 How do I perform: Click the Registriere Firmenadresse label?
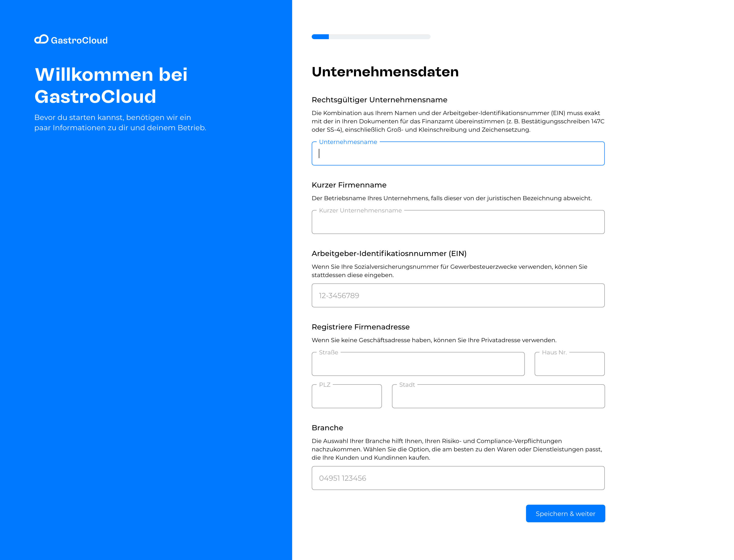pos(360,327)
